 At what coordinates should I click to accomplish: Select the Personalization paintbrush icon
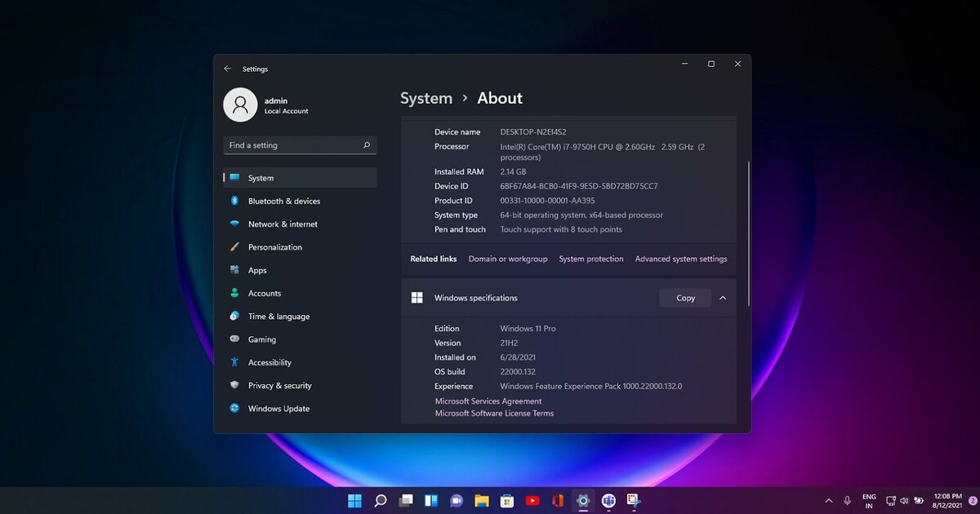point(234,247)
